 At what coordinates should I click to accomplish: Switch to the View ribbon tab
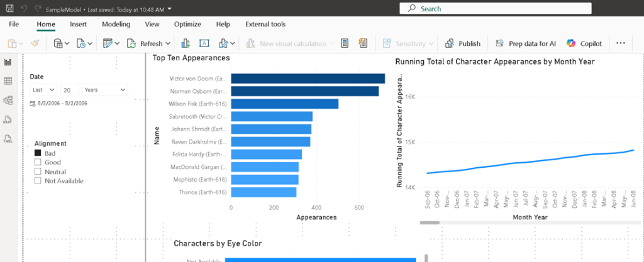pyautogui.click(x=152, y=25)
